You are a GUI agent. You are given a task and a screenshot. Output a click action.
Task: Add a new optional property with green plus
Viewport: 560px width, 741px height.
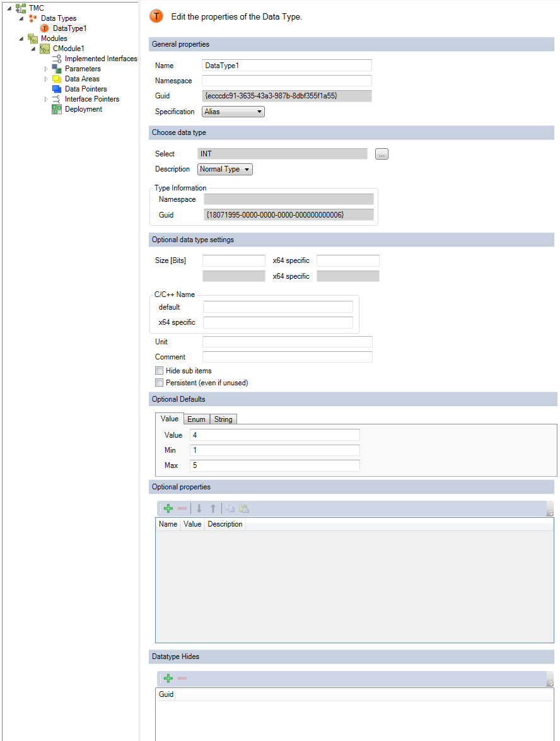168,508
